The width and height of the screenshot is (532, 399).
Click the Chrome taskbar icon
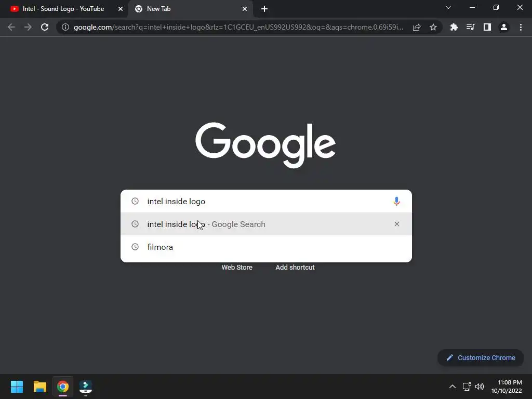63,387
